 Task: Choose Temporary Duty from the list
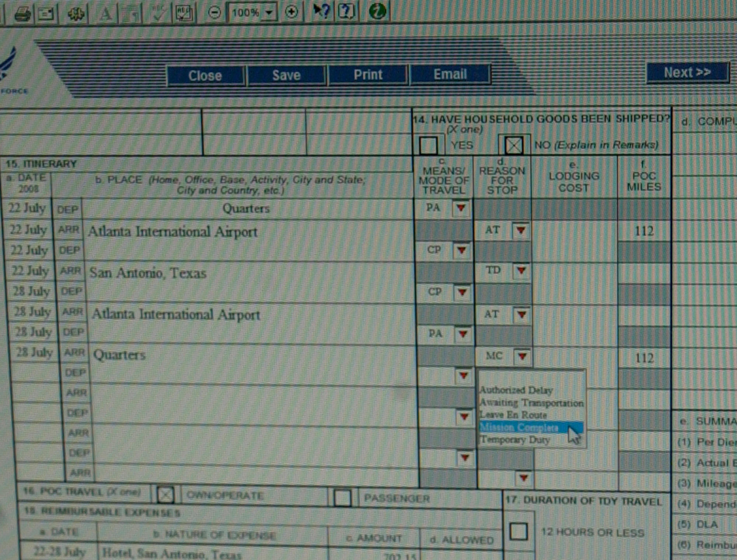pos(515,440)
